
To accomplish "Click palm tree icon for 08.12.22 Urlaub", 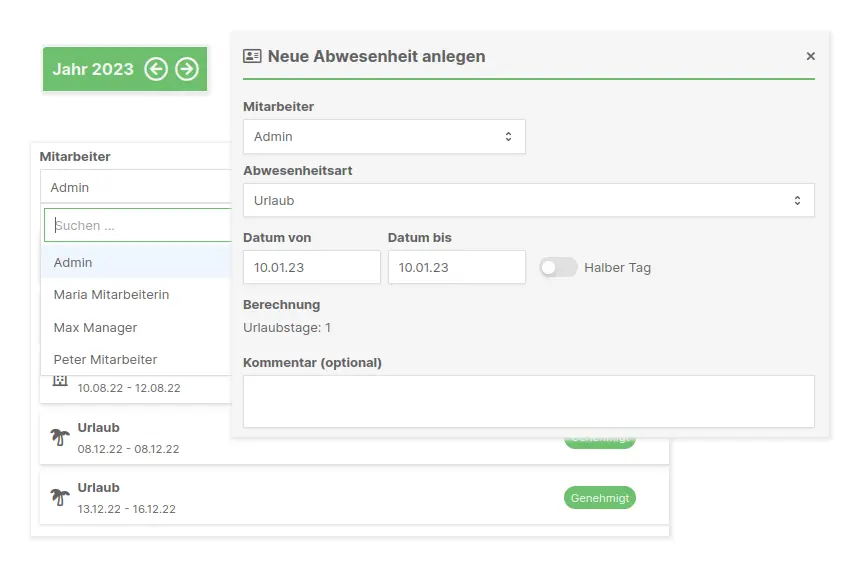I will [60, 437].
